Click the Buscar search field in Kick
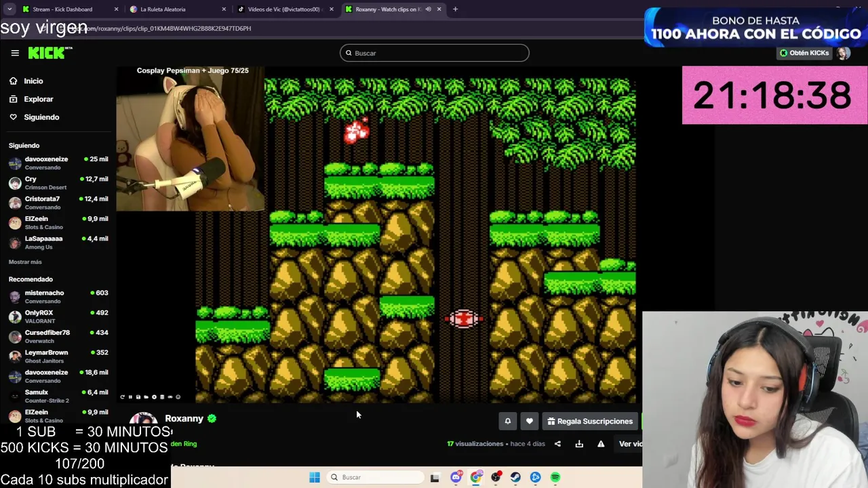Screen dimensions: 868x488 tap(434, 53)
